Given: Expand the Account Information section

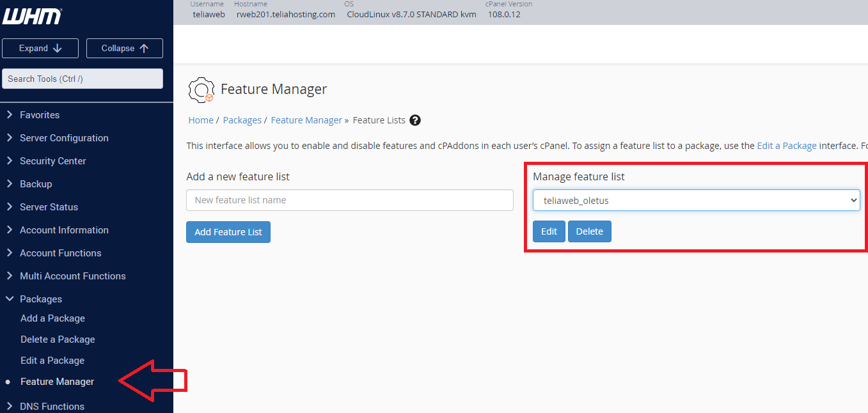Looking at the screenshot, I should tap(64, 230).
